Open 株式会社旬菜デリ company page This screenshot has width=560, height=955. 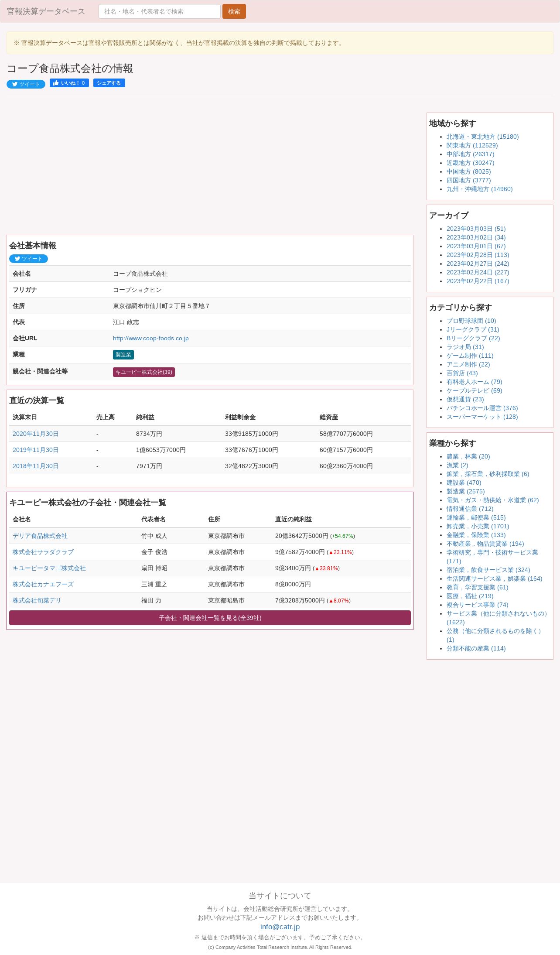click(37, 600)
